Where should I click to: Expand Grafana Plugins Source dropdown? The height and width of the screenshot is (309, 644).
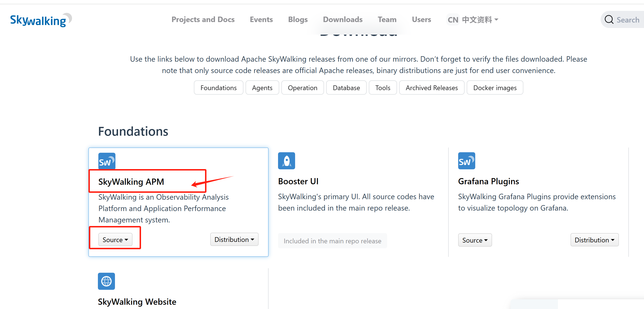pyautogui.click(x=475, y=240)
